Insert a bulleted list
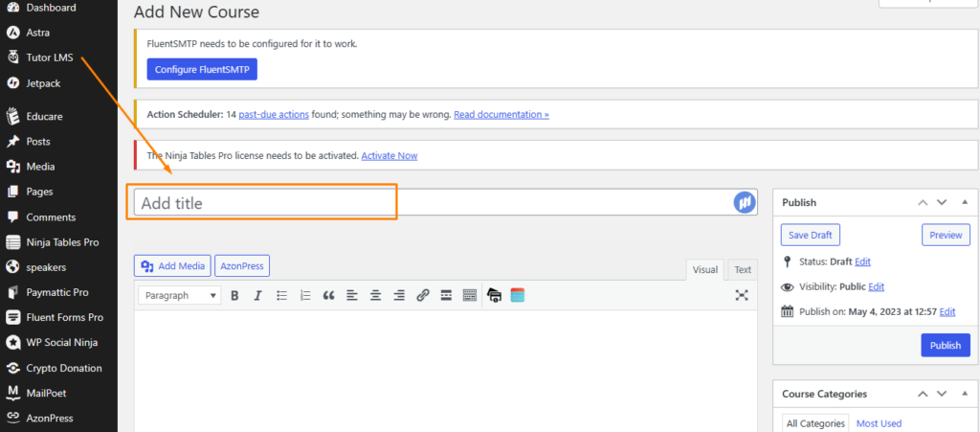Screen dimensions: 980x432 (282, 296)
